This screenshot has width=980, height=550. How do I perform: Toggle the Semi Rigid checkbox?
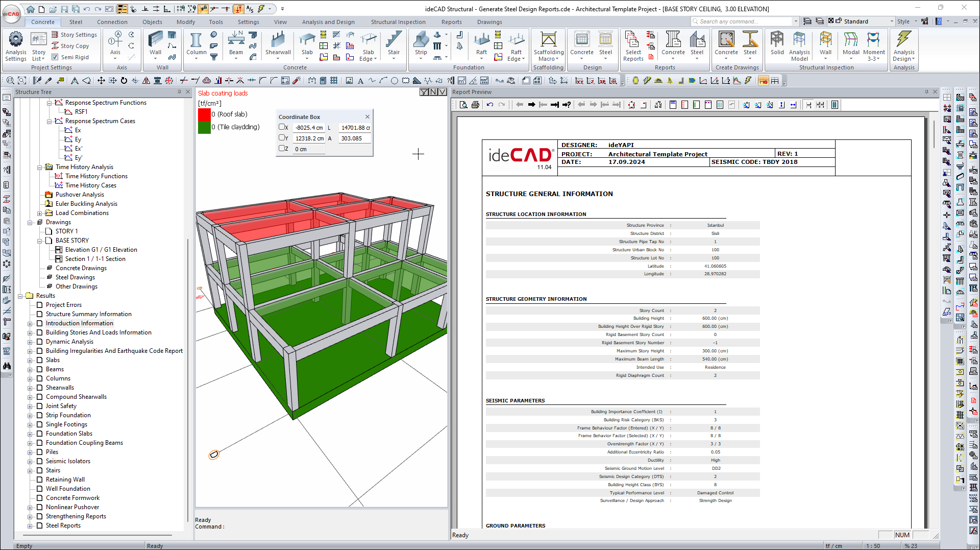[55, 57]
